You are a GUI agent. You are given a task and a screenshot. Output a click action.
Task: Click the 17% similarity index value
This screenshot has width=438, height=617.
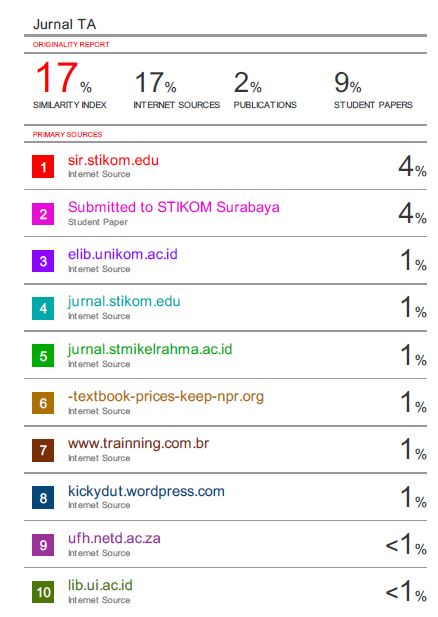click(64, 78)
